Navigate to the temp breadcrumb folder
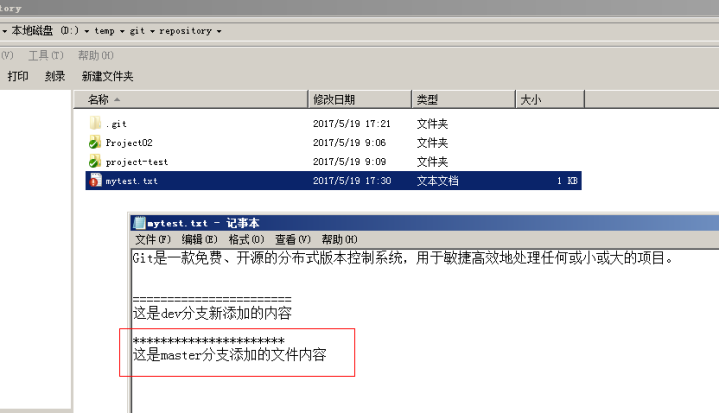 click(x=104, y=31)
